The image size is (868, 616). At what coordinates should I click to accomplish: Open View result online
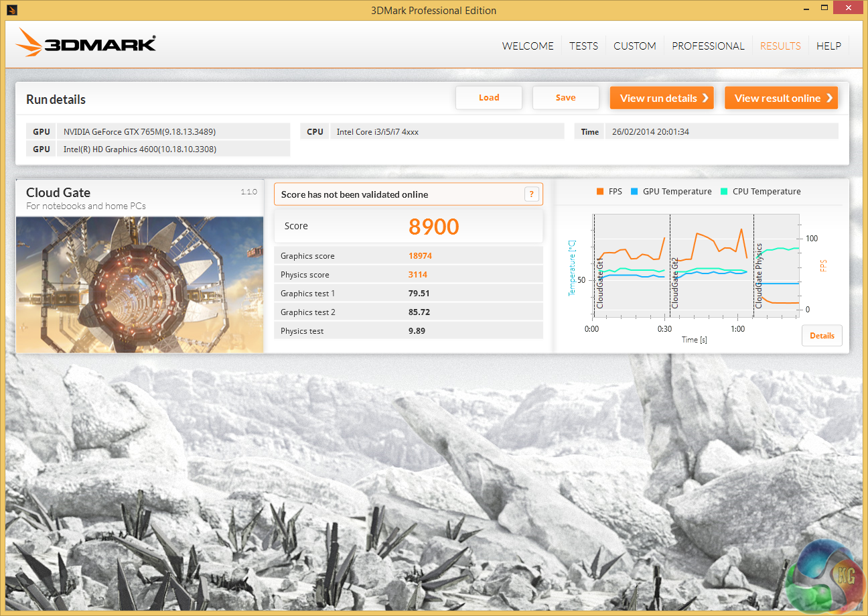pos(781,98)
